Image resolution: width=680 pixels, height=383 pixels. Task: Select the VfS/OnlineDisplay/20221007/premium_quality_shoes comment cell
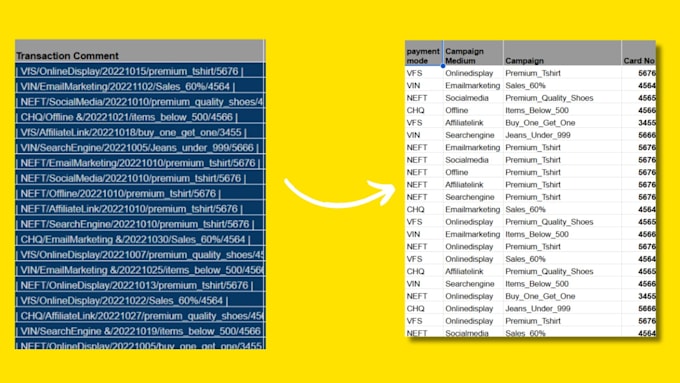click(140, 254)
